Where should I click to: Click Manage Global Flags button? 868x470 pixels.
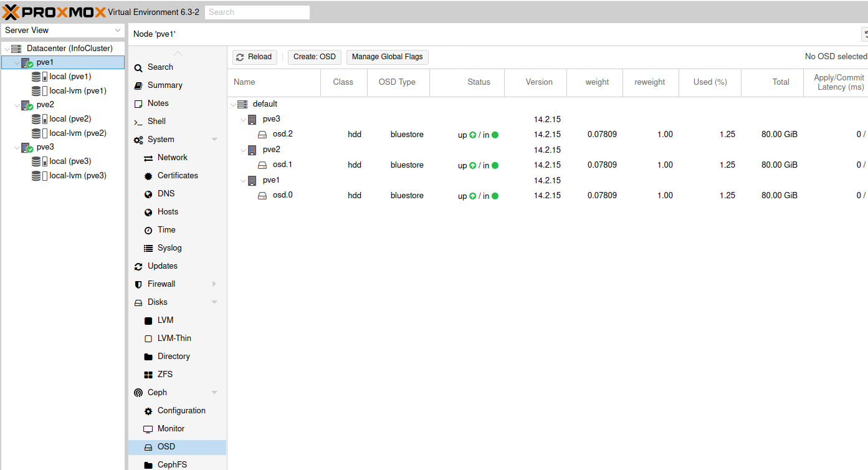point(387,57)
